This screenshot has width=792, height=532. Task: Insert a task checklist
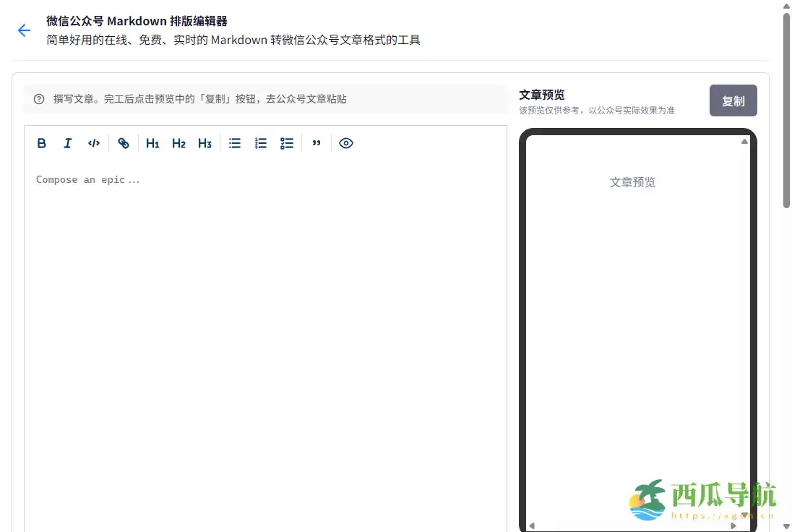click(x=286, y=143)
